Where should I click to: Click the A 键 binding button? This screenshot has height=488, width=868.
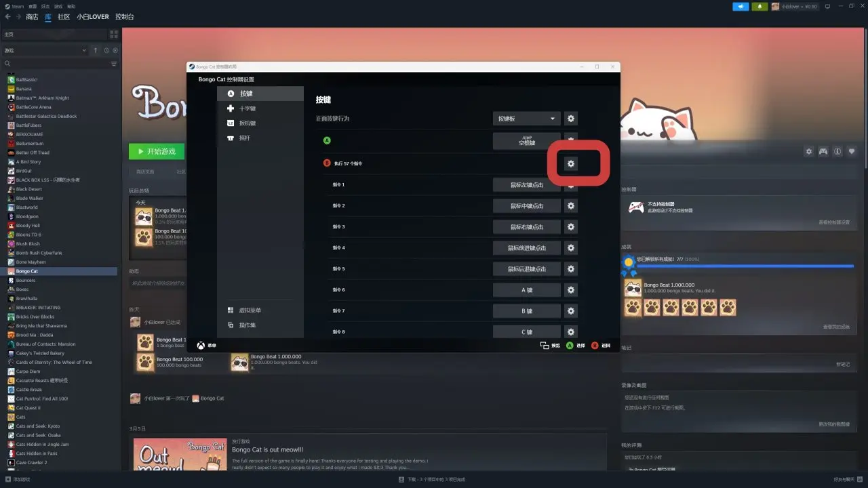[x=526, y=290]
